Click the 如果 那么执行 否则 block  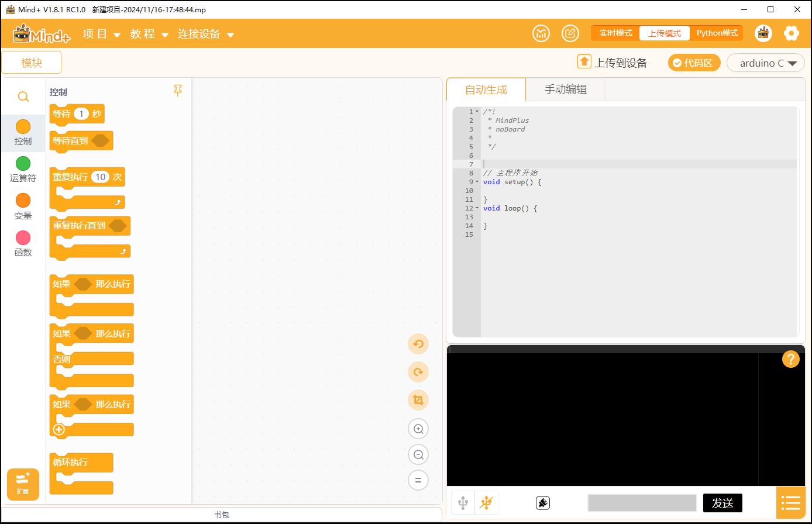coord(92,356)
